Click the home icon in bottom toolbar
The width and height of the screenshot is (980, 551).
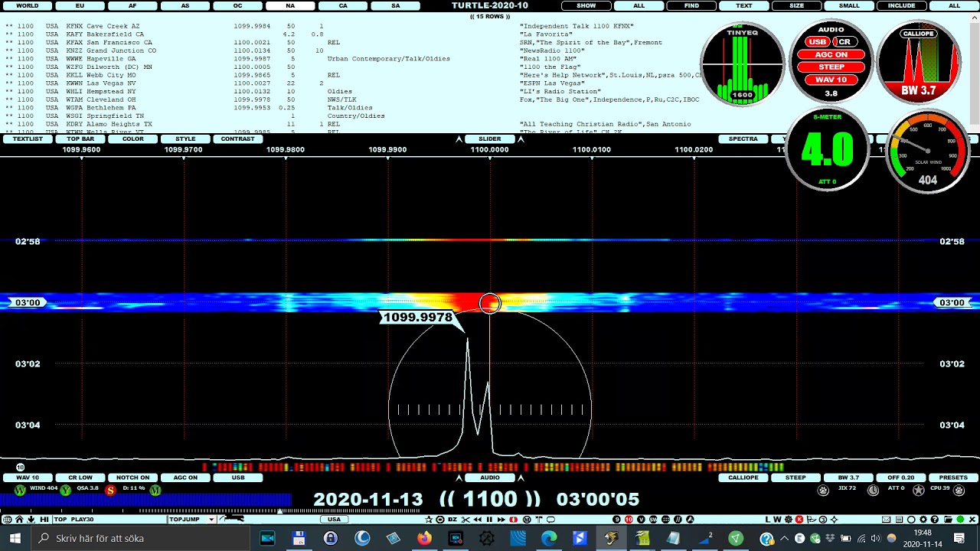click(x=19, y=520)
